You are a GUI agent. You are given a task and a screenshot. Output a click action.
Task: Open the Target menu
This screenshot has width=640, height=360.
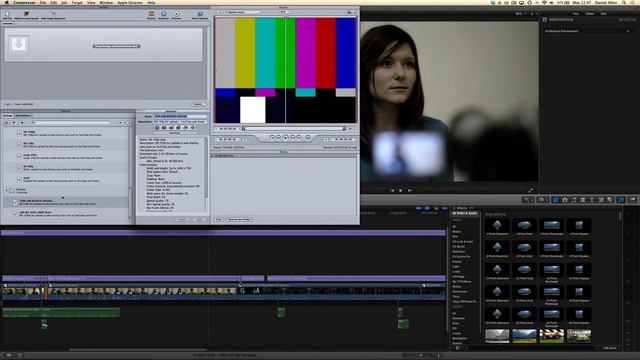(x=77, y=2)
